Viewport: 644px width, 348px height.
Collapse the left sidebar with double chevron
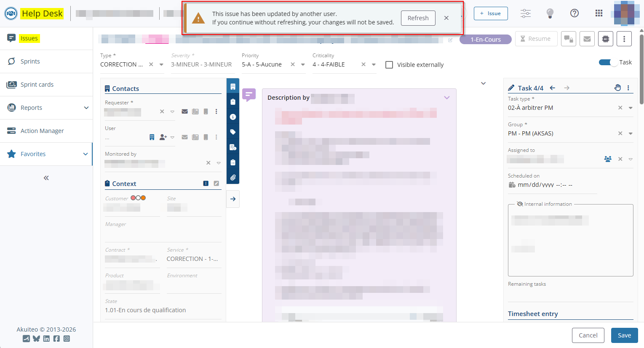click(x=46, y=178)
